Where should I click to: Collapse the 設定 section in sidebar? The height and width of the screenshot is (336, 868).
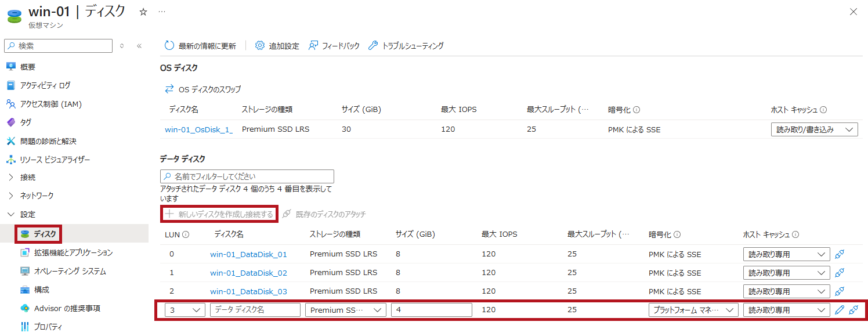(x=11, y=215)
